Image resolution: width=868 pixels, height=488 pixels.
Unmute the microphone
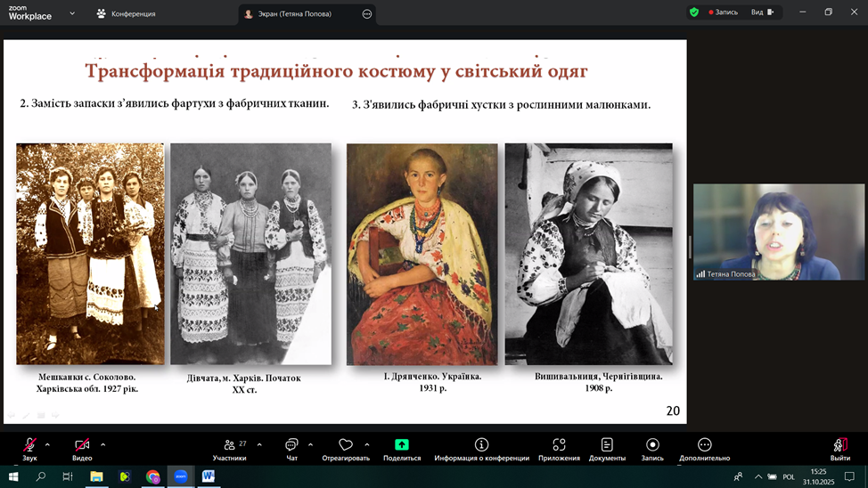pyautogui.click(x=29, y=449)
